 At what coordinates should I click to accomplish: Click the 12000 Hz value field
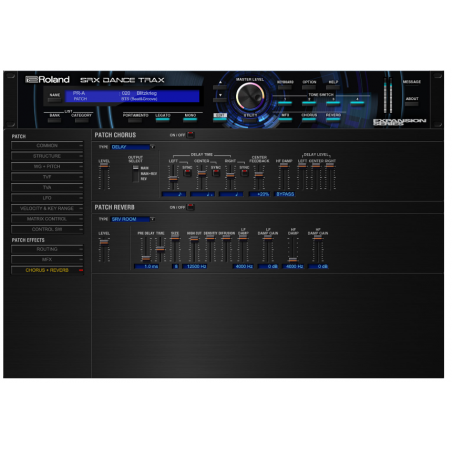coord(196,267)
